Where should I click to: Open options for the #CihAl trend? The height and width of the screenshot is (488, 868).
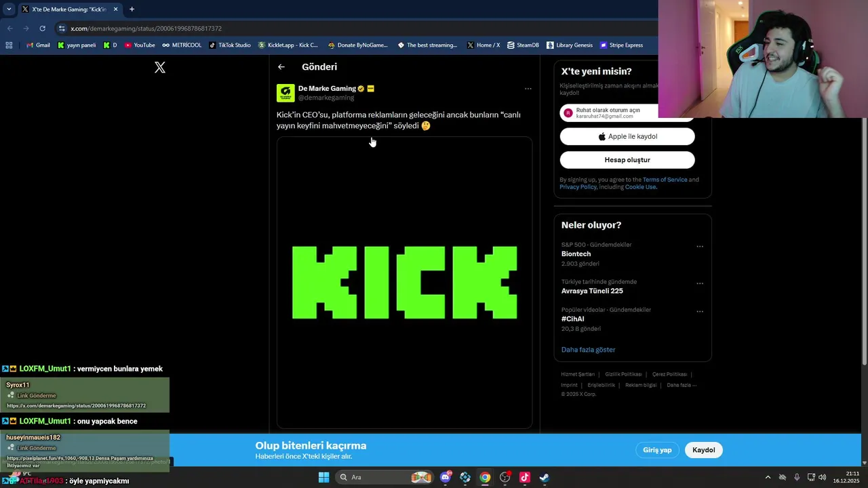pyautogui.click(x=700, y=312)
